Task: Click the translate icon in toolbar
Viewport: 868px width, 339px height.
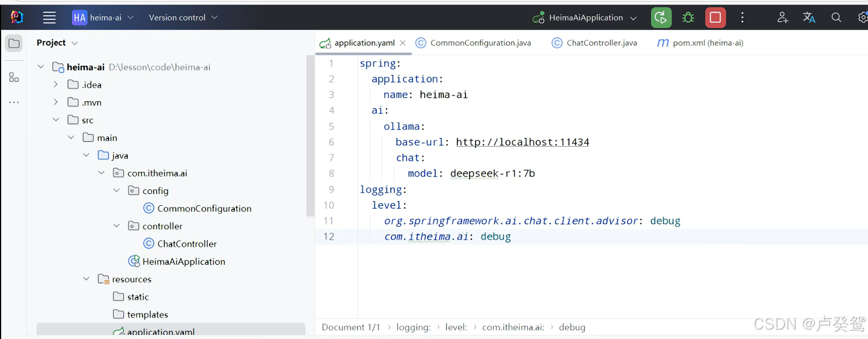Action: click(x=809, y=18)
